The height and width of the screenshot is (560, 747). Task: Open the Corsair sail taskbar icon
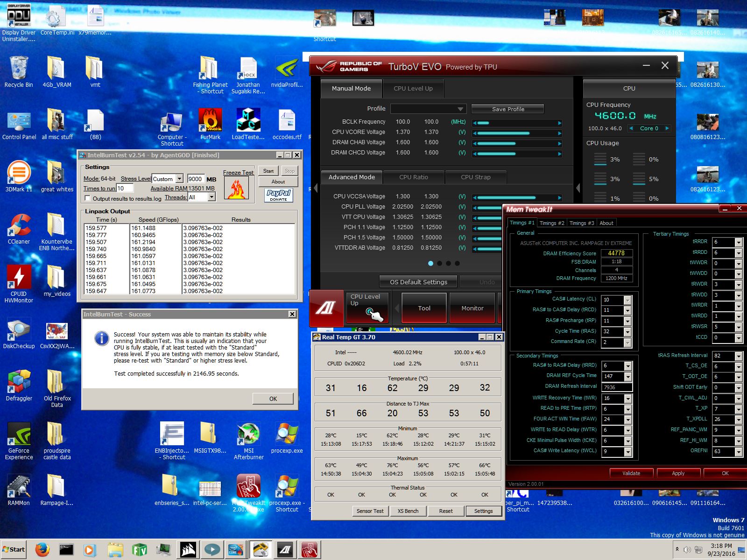(x=188, y=550)
